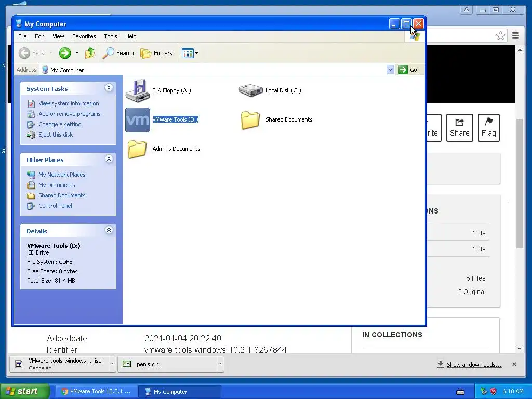Viewport: 532px width, 399px height.
Task: Click the Flag button on the web page
Action: [488, 128]
